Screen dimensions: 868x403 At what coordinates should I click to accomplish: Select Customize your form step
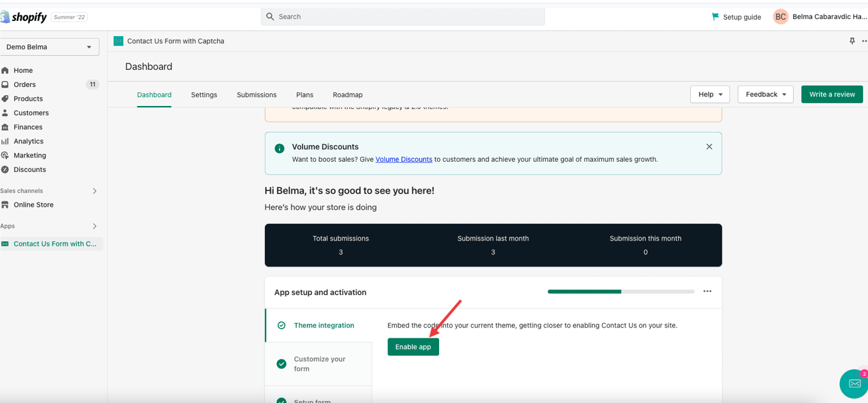tap(318, 364)
